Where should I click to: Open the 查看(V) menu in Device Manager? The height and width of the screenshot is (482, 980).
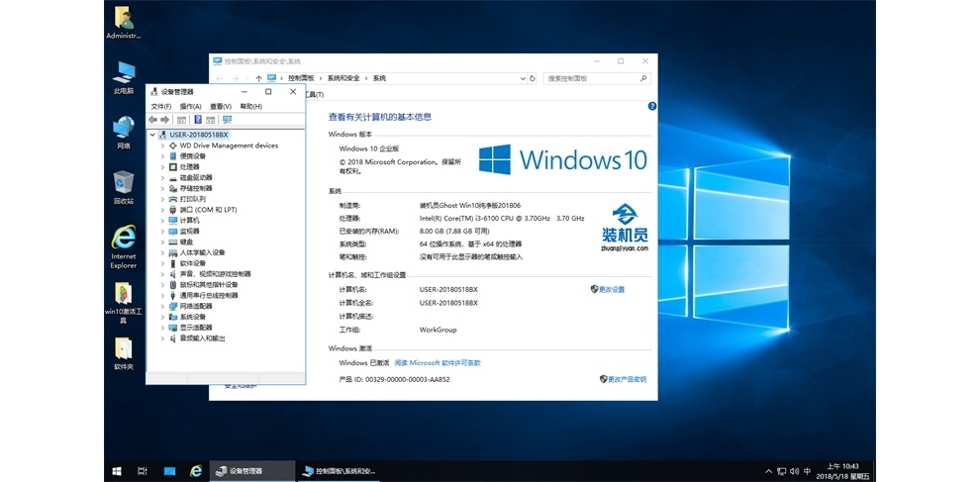click(220, 106)
